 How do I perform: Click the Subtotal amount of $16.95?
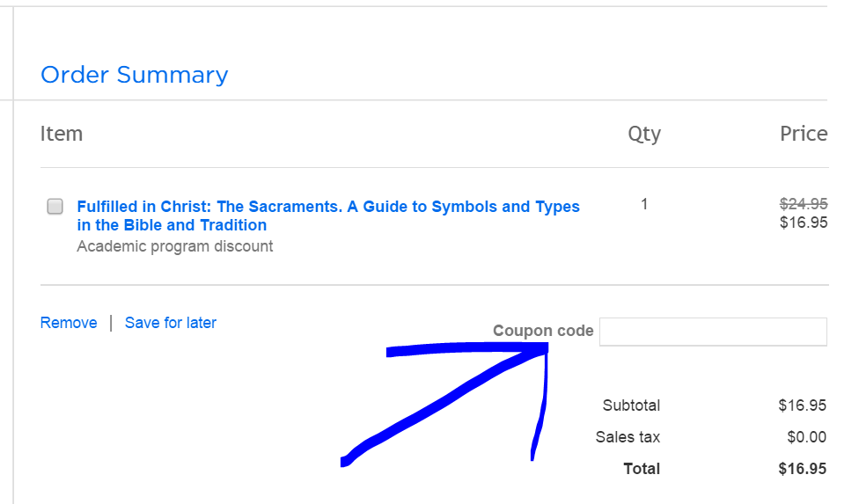(x=802, y=405)
